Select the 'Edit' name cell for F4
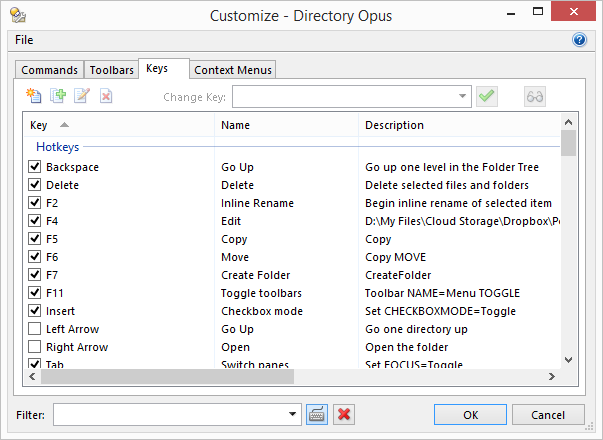This screenshot has height=440, width=603. tap(231, 221)
